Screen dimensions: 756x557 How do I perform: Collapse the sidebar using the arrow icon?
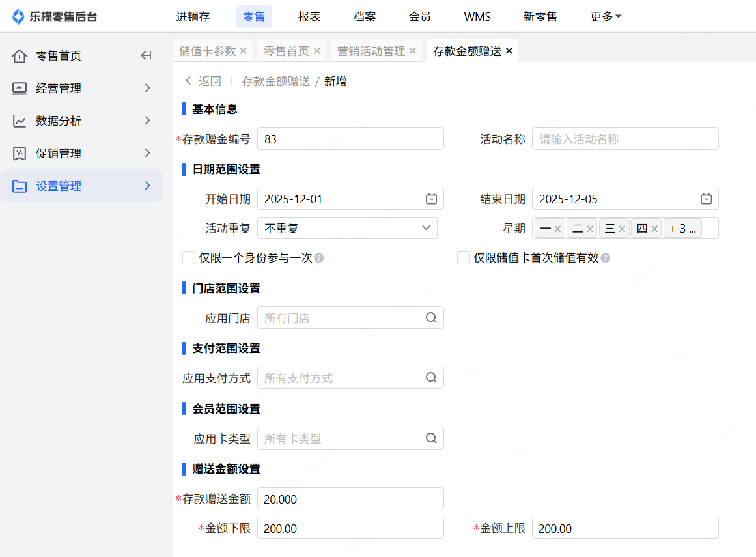pyautogui.click(x=146, y=56)
